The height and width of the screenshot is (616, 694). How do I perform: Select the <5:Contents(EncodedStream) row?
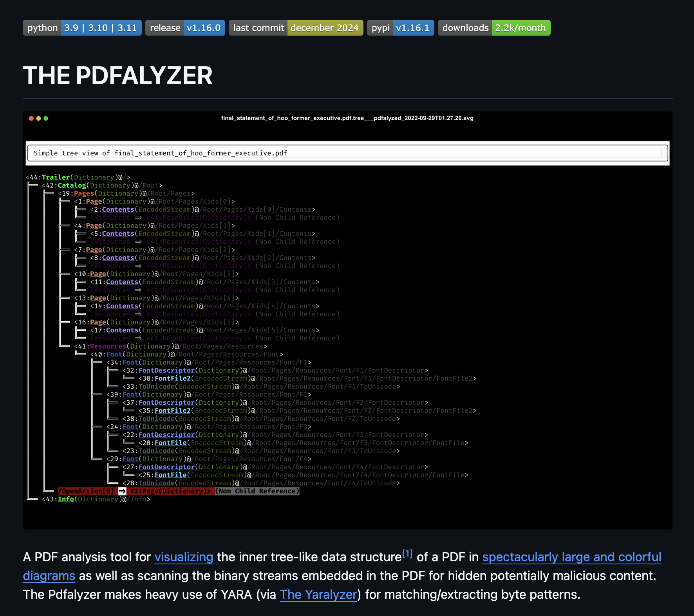(x=203, y=234)
